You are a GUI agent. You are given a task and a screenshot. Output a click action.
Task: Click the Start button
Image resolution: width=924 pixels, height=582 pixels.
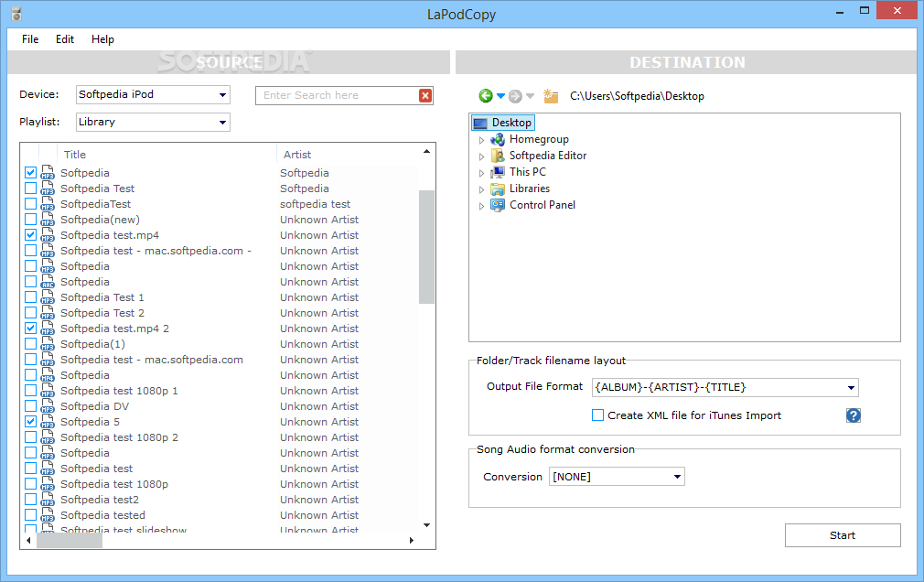click(x=842, y=535)
